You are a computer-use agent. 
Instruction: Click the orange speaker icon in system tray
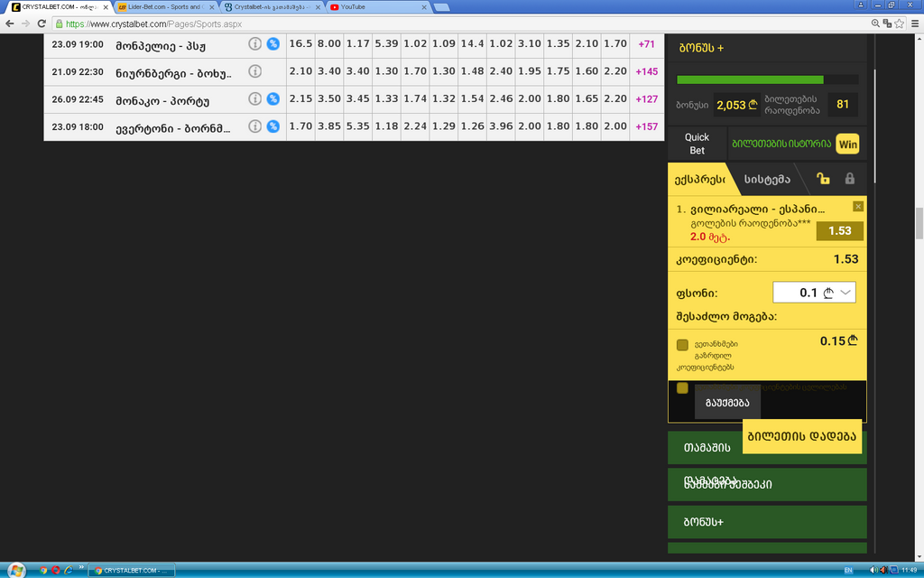click(883, 571)
